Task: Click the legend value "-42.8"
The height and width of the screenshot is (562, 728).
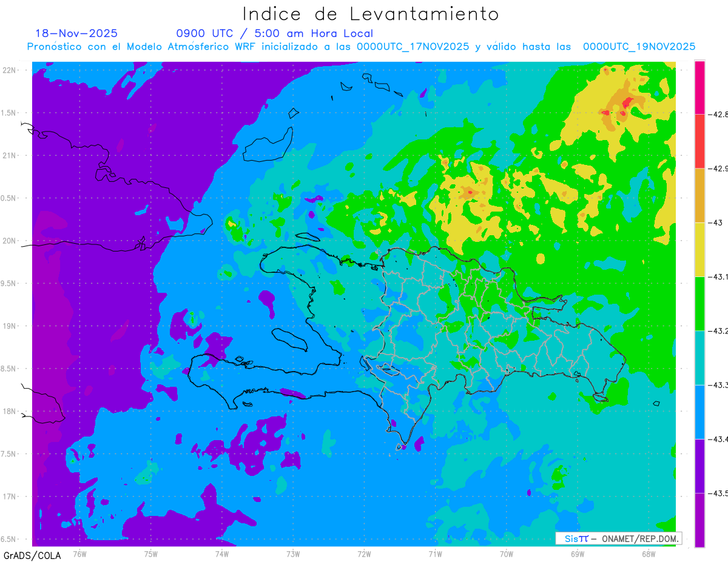Action: (x=718, y=114)
